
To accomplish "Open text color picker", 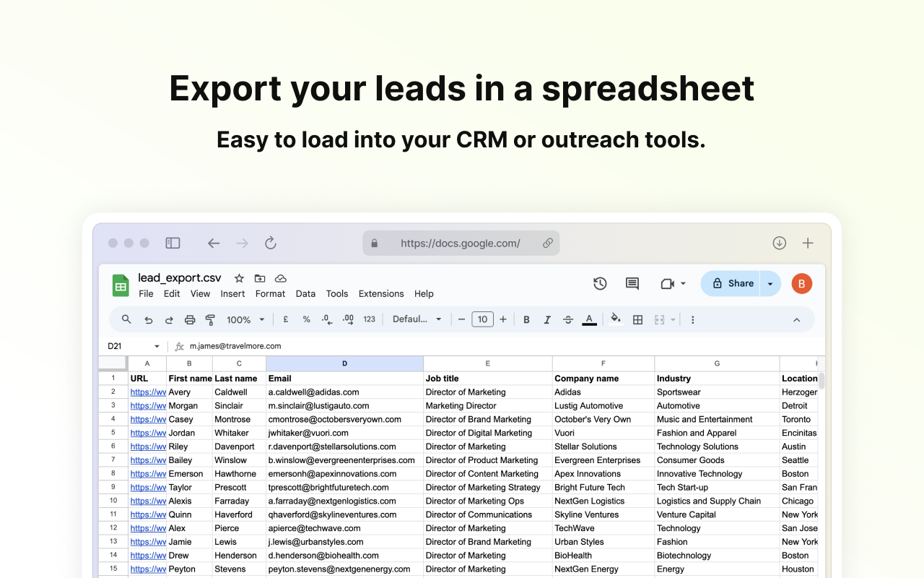I will [589, 319].
